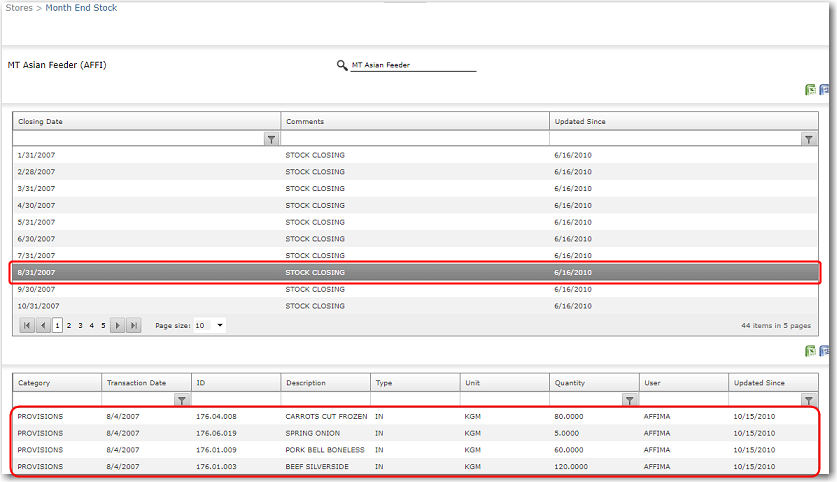Export upper closing grid to Excel
The width and height of the screenshot is (837, 482).
click(x=811, y=90)
